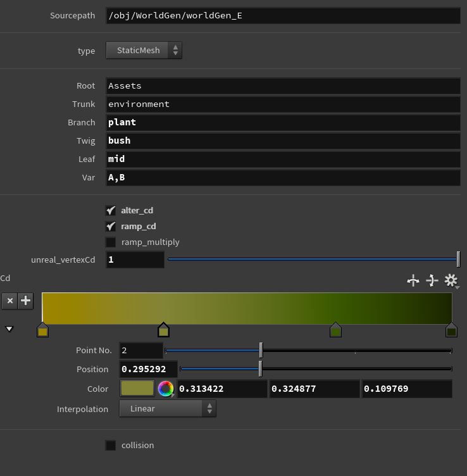Click the unreal_vertexCd slider handle

pyautogui.click(x=458, y=259)
